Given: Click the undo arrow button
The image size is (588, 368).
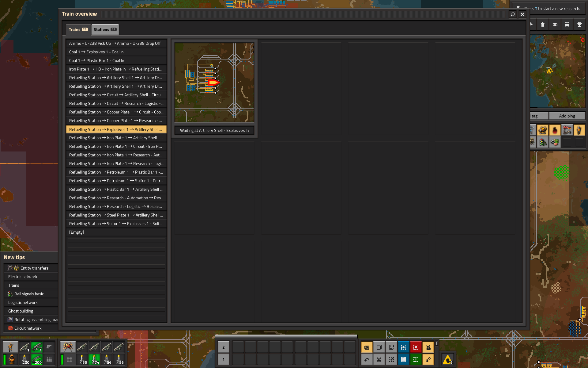Looking at the screenshot, I should (367, 359).
